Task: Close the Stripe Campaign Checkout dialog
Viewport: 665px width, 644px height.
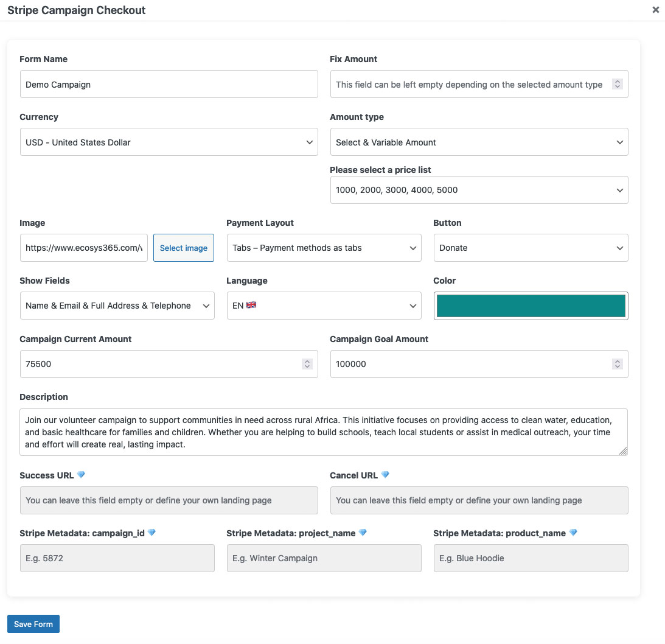Action: point(655,10)
